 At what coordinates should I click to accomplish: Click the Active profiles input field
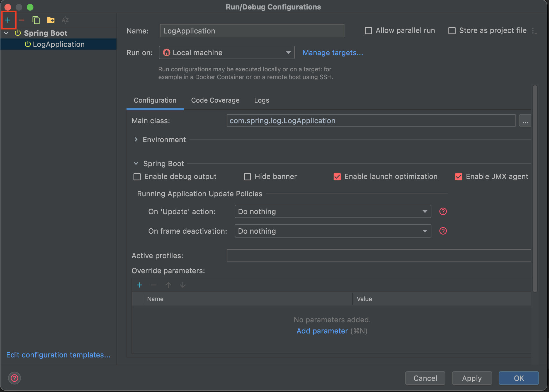pyautogui.click(x=378, y=255)
